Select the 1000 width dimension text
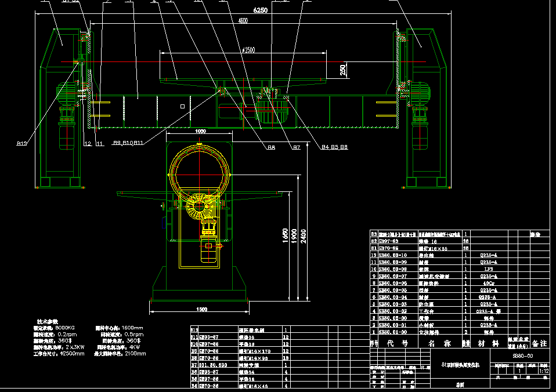Image resolution: width=556 pixels, height=392 pixels. click(x=200, y=132)
